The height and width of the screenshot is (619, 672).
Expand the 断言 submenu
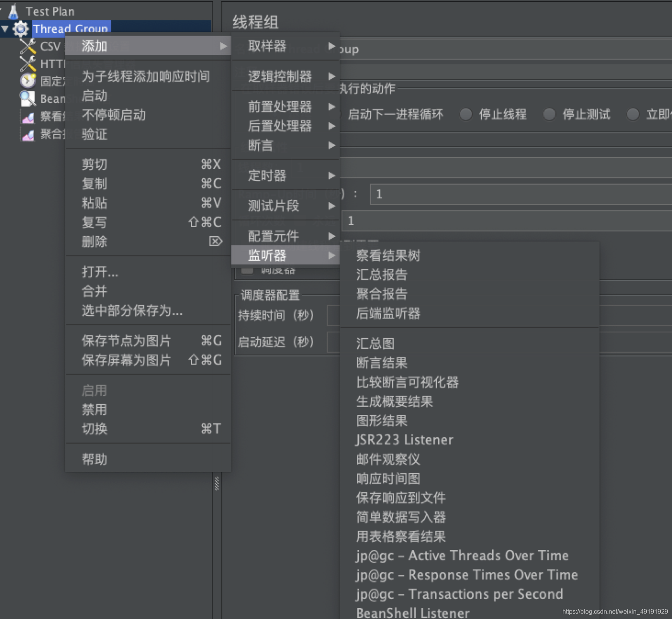(286, 145)
